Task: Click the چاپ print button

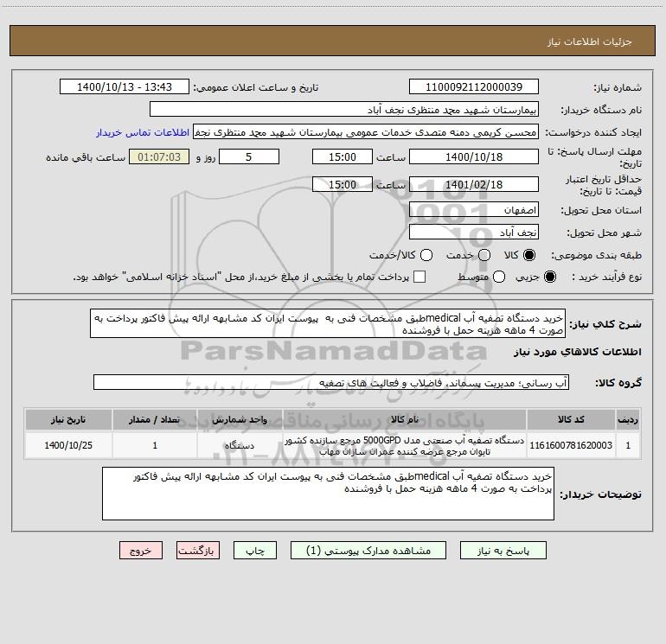Action: [x=255, y=551]
